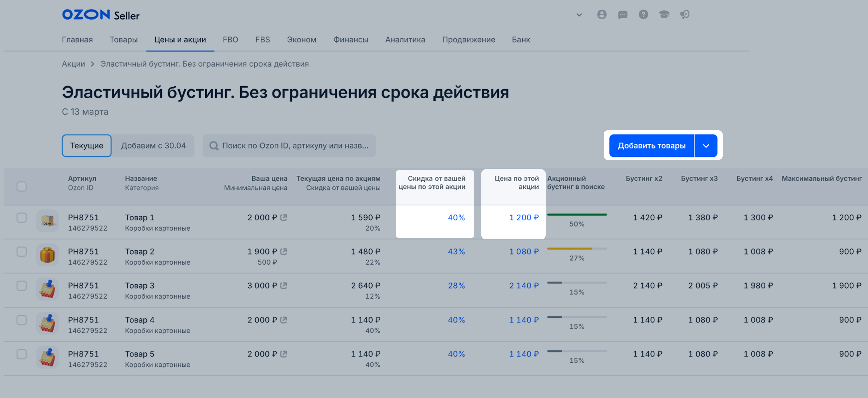This screenshot has width=868, height=398.
Task: Click Товар 3 maximum boosting value 1 900 ₽
Action: pyautogui.click(x=847, y=285)
